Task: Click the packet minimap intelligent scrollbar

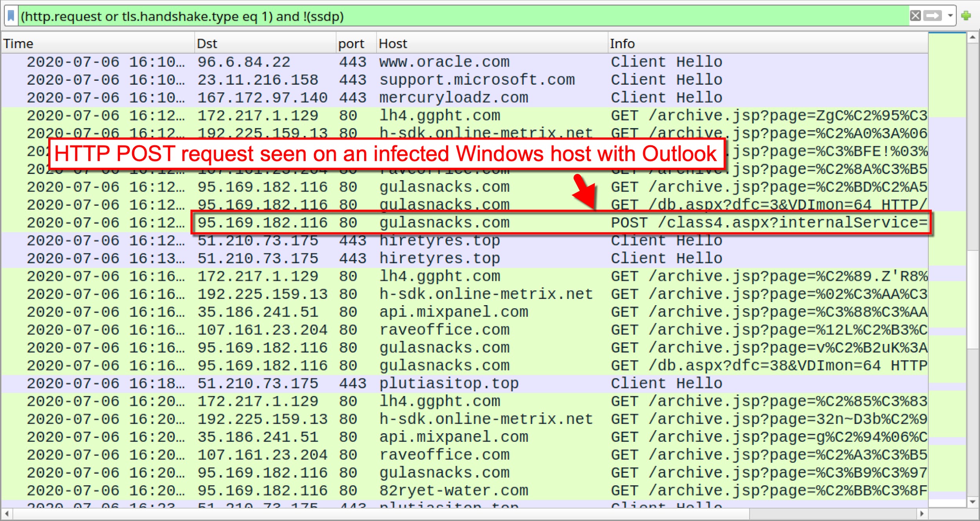Action: coord(947,270)
